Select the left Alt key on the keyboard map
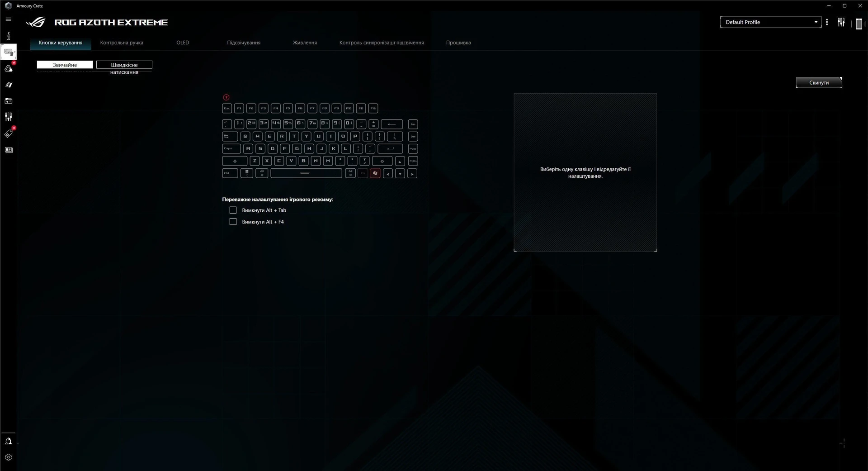The width and height of the screenshot is (868, 471). (x=262, y=173)
